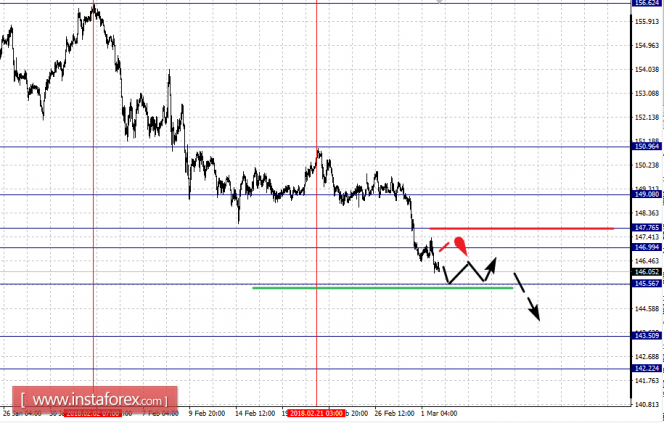Click the 145.567 support level label
The image size is (664, 423).
647,284
